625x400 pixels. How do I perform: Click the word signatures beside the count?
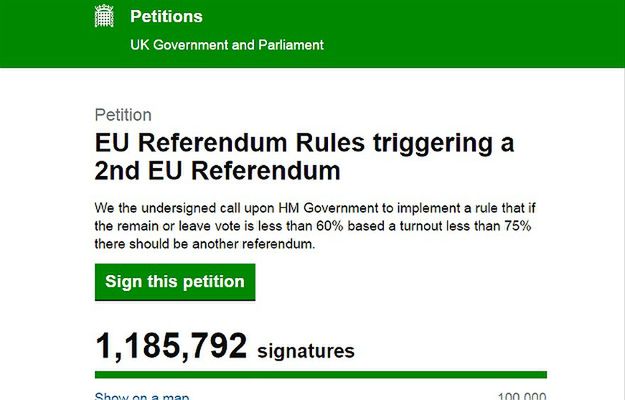pyautogui.click(x=306, y=351)
